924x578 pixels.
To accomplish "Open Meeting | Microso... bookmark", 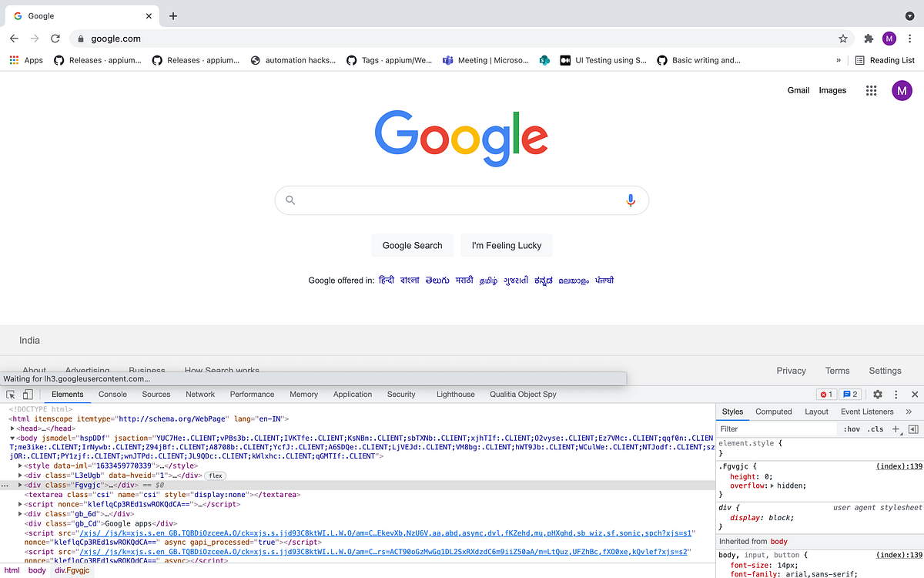I will click(x=485, y=60).
